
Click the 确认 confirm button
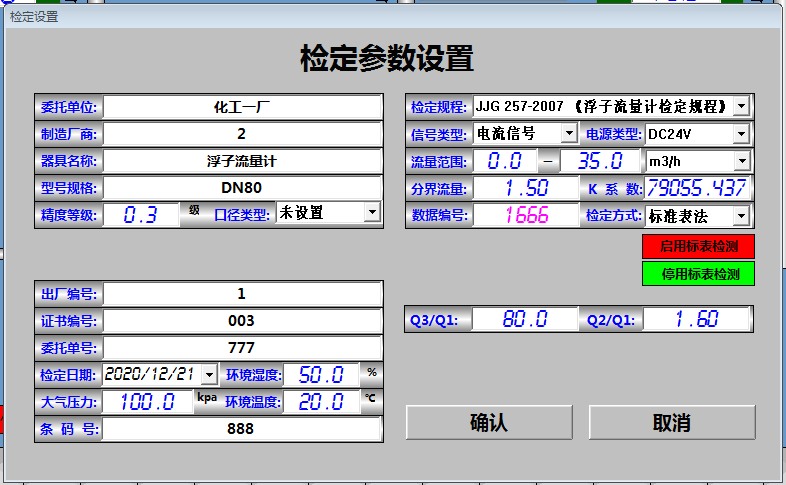click(489, 422)
